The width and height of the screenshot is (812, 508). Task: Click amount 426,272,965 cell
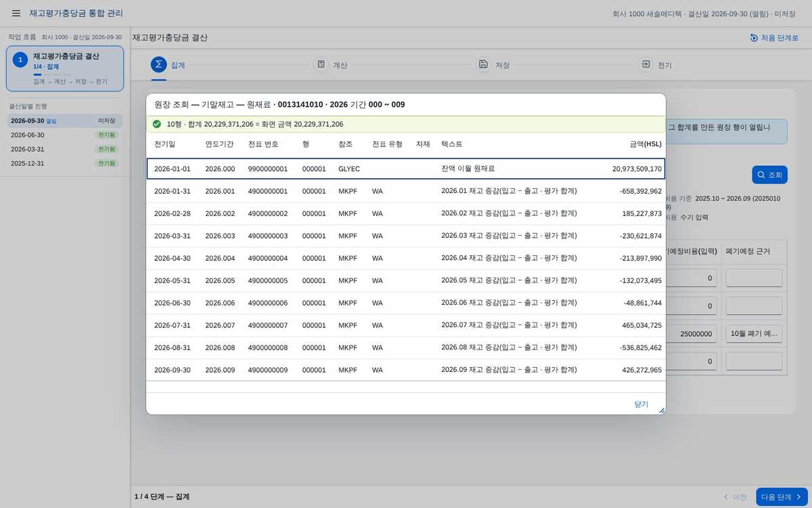point(641,370)
